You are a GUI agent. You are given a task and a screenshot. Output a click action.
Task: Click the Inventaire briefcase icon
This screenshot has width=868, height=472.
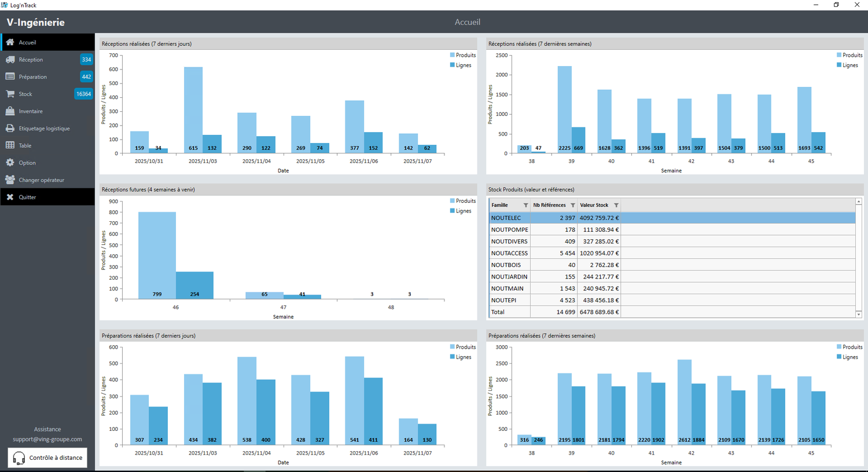(10, 111)
